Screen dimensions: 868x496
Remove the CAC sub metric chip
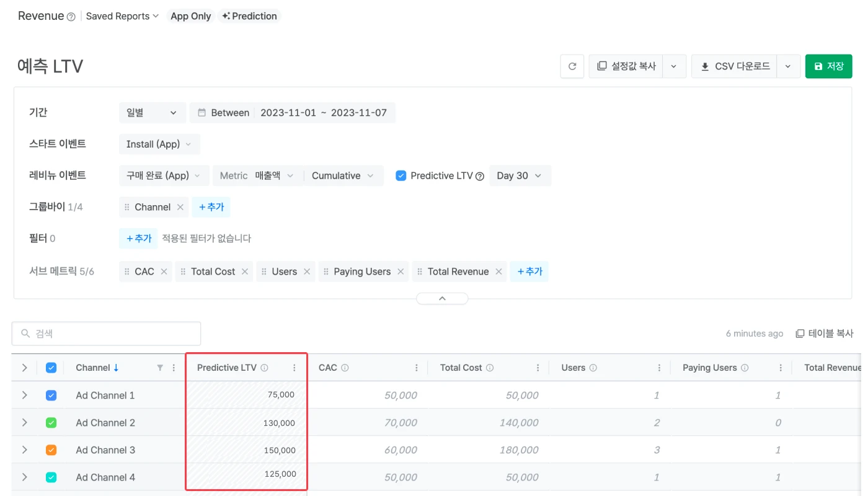coord(164,272)
